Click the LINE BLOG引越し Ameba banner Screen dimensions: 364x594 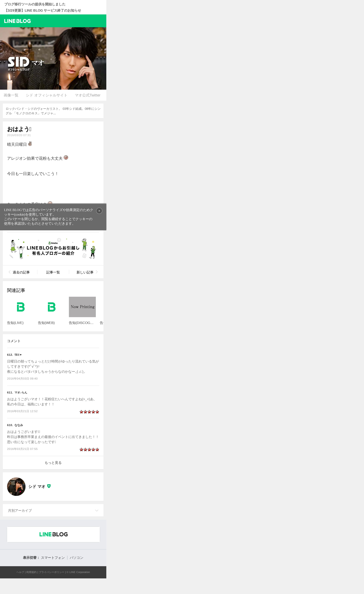[x=53, y=249]
